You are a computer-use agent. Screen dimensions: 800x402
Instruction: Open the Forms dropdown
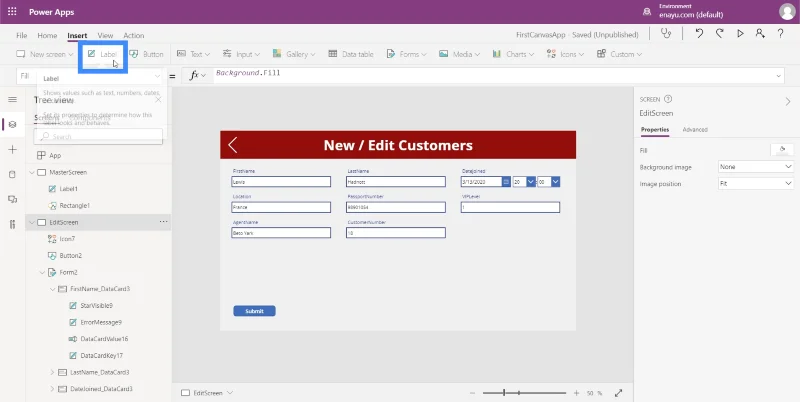tap(406, 54)
